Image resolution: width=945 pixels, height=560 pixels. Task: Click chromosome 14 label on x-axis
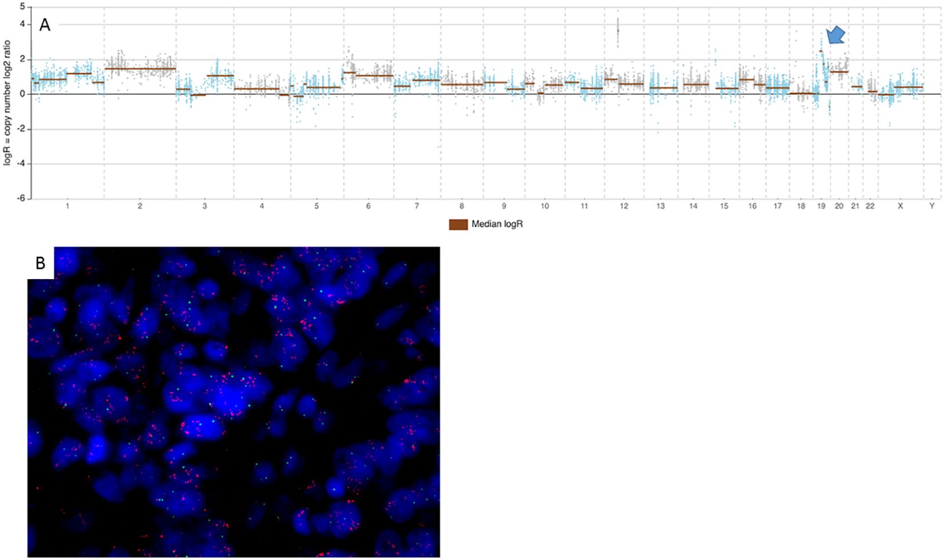click(693, 206)
